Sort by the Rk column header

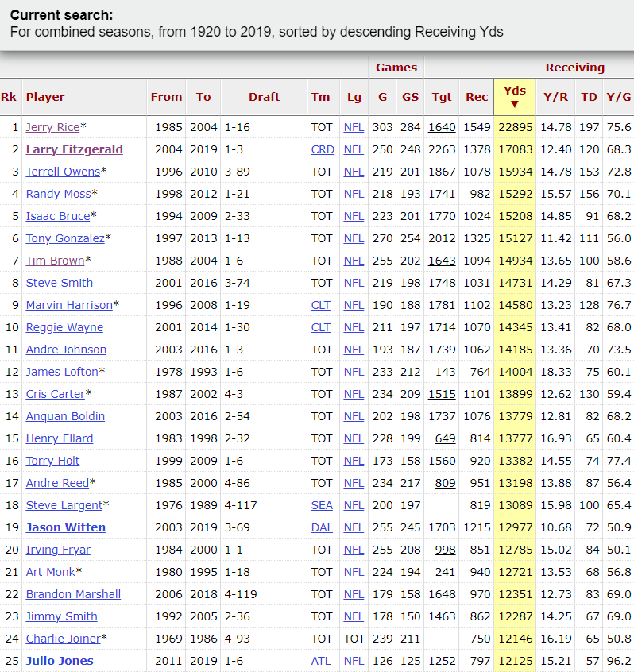pyautogui.click(x=9, y=97)
